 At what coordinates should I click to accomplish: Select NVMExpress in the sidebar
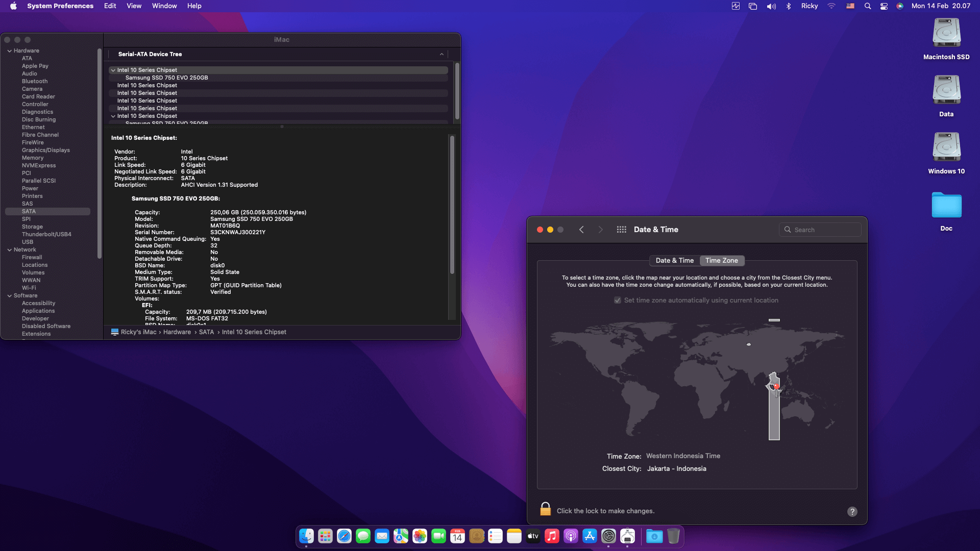(39, 166)
